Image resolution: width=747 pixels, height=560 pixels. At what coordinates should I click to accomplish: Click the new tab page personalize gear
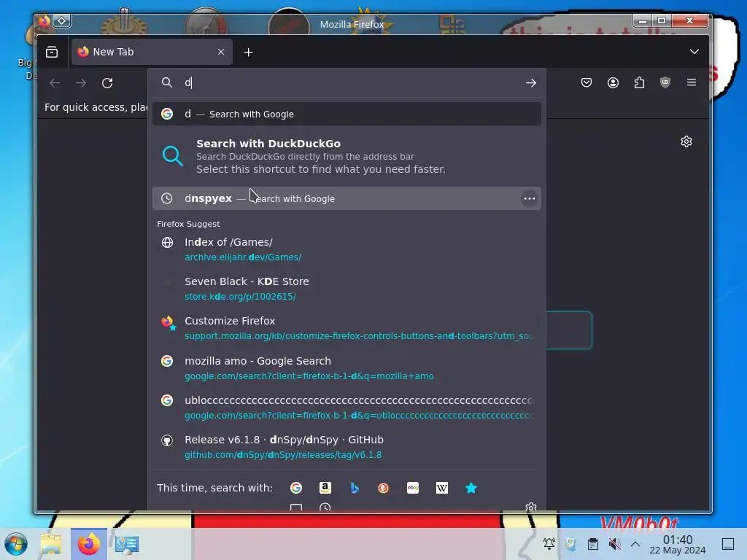pos(686,141)
